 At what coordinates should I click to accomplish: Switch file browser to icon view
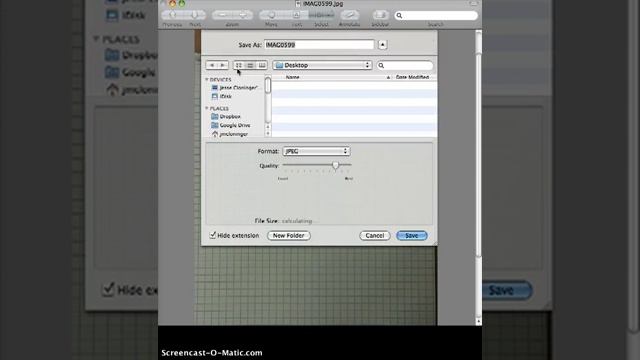click(239, 65)
